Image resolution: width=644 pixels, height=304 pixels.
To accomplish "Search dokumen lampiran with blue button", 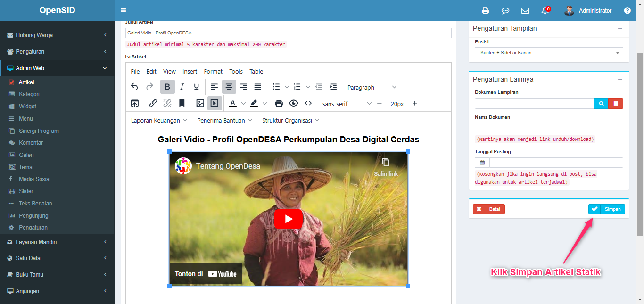I will pyautogui.click(x=601, y=103).
